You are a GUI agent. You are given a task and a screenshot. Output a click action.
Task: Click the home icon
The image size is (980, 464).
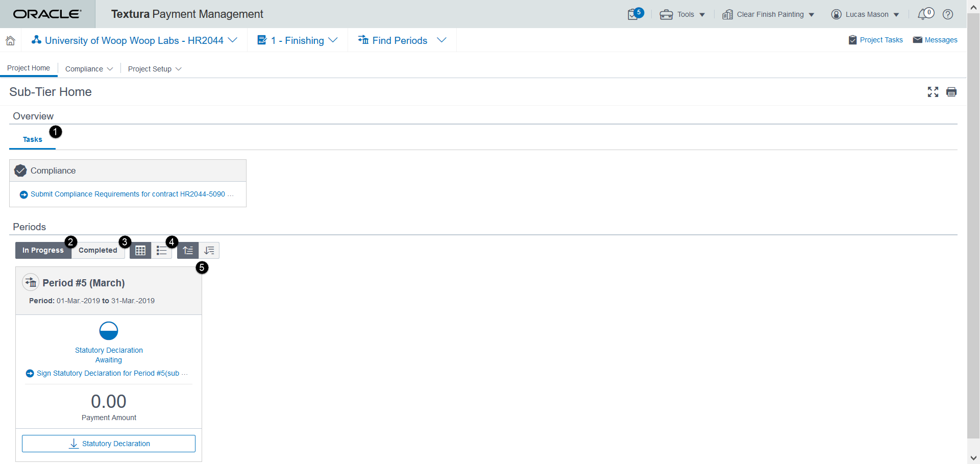(10, 40)
